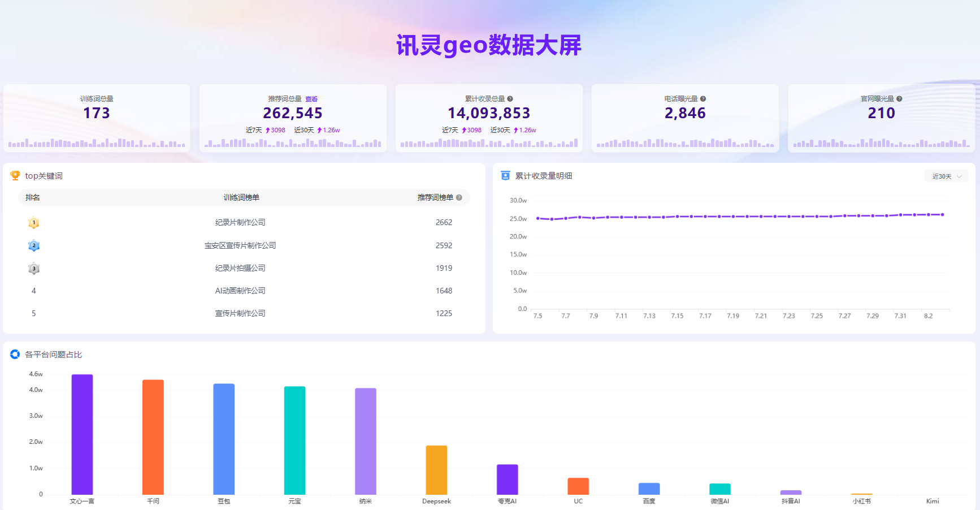Click the UC orange bar
Viewport: 980px width, 510px height.
578,486
